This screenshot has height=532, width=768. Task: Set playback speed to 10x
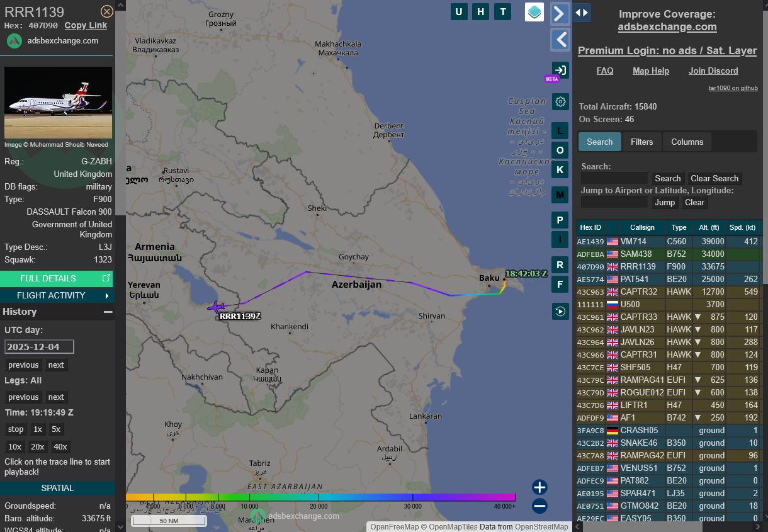click(14, 446)
